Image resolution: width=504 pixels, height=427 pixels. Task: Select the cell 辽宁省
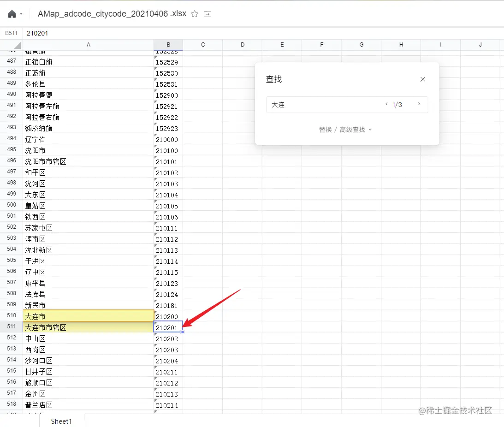pos(89,139)
